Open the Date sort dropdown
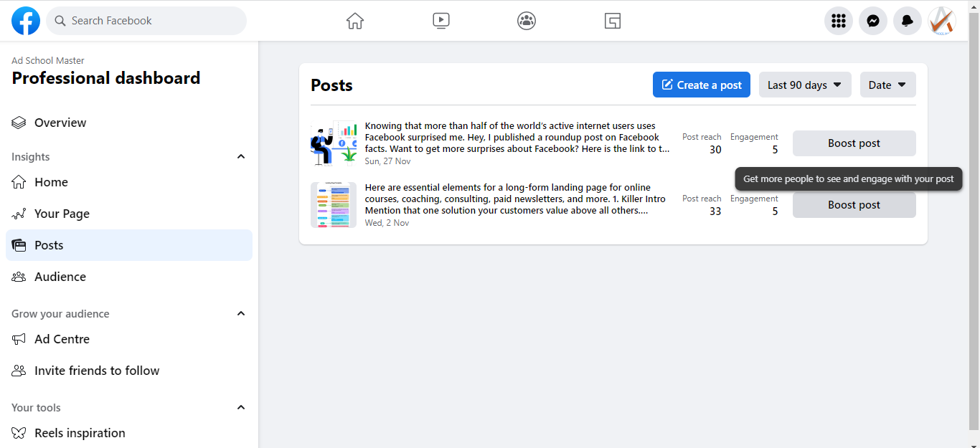This screenshot has height=448, width=980. pyautogui.click(x=888, y=85)
